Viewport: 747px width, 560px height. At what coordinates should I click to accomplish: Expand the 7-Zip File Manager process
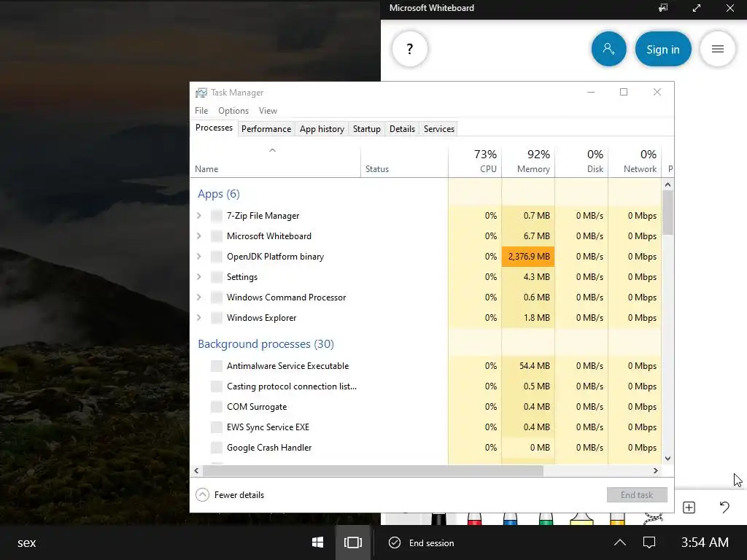(199, 216)
